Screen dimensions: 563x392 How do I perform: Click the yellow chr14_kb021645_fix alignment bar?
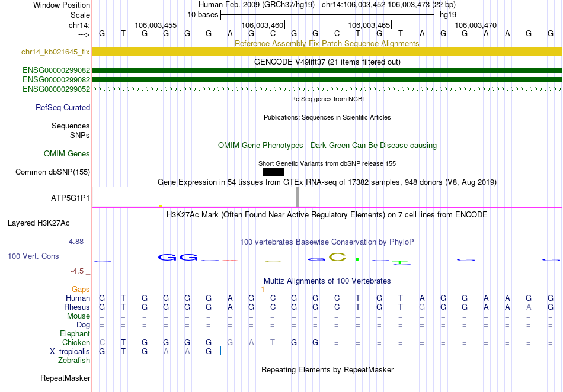(x=327, y=52)
